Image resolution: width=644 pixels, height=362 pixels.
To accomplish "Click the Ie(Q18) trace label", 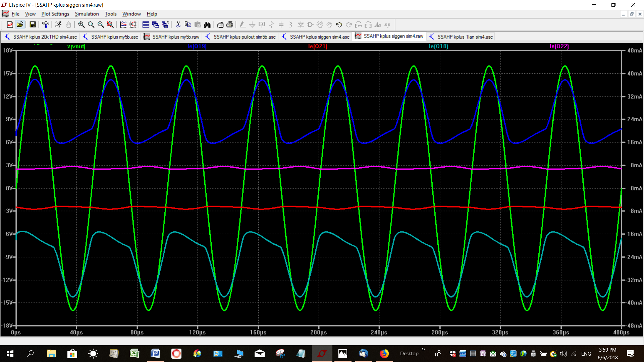I will click(438, 46).
